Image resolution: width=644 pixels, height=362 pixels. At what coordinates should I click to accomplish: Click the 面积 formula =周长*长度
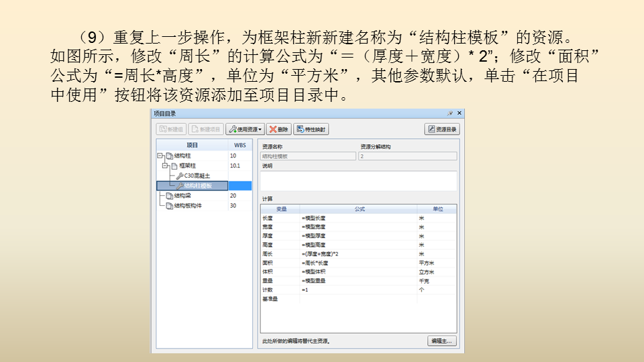coord(358,263)
